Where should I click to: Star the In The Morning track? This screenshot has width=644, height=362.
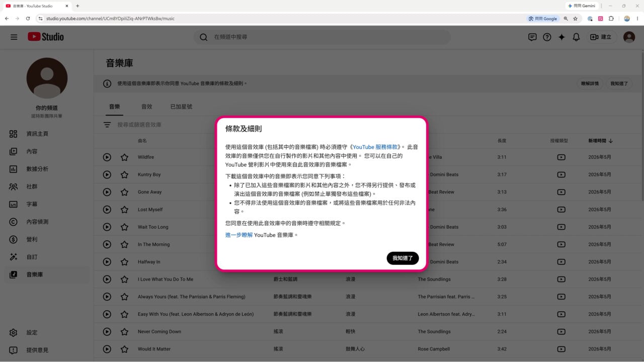(124, 244)
